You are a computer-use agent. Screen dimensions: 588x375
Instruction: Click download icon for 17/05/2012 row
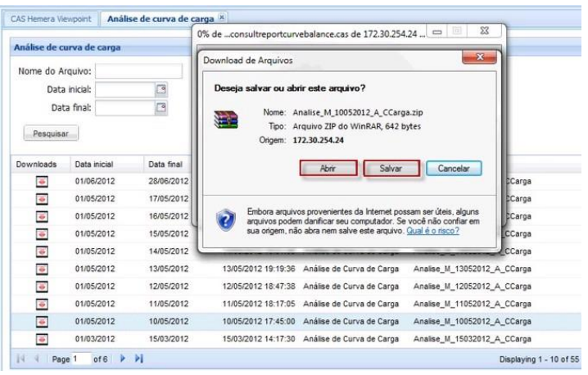pyautogui.click(x=41, y=199)
